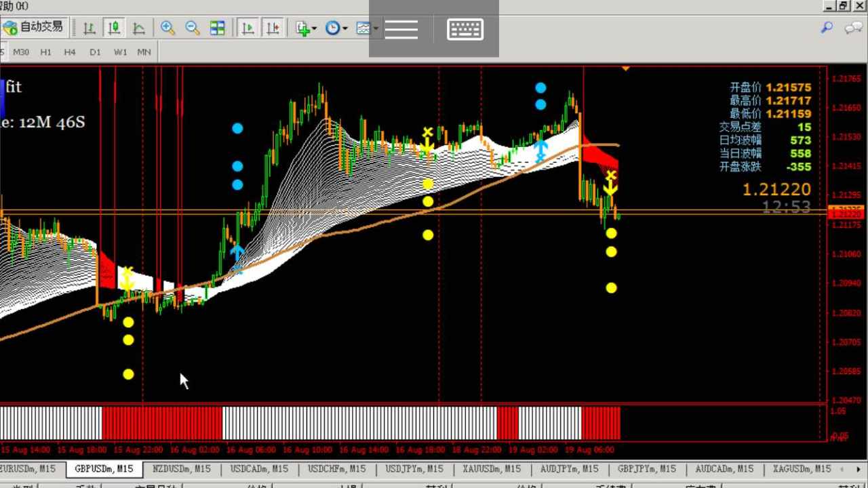The image size is (868, 488).
Task: Open the XAUUSDm,M15 chart tab
Action: [x=492, y=468]
